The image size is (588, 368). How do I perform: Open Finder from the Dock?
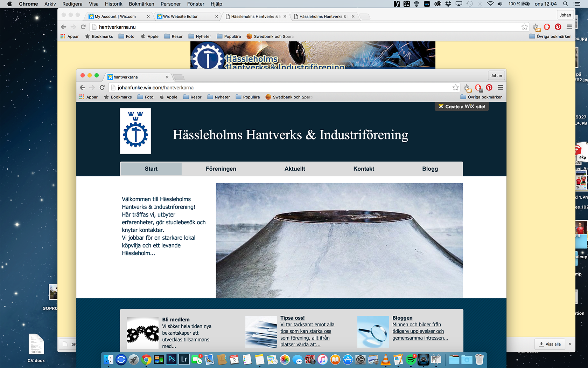108,359
